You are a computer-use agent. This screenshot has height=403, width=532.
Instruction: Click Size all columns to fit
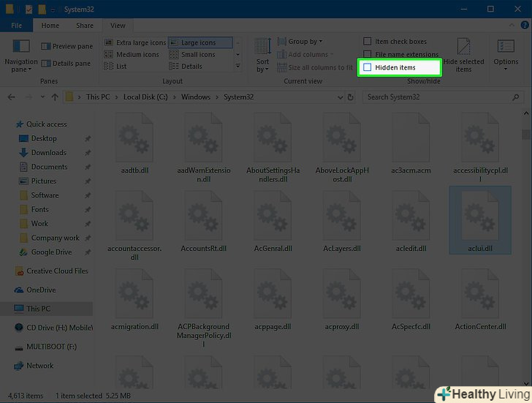(315, 67)
